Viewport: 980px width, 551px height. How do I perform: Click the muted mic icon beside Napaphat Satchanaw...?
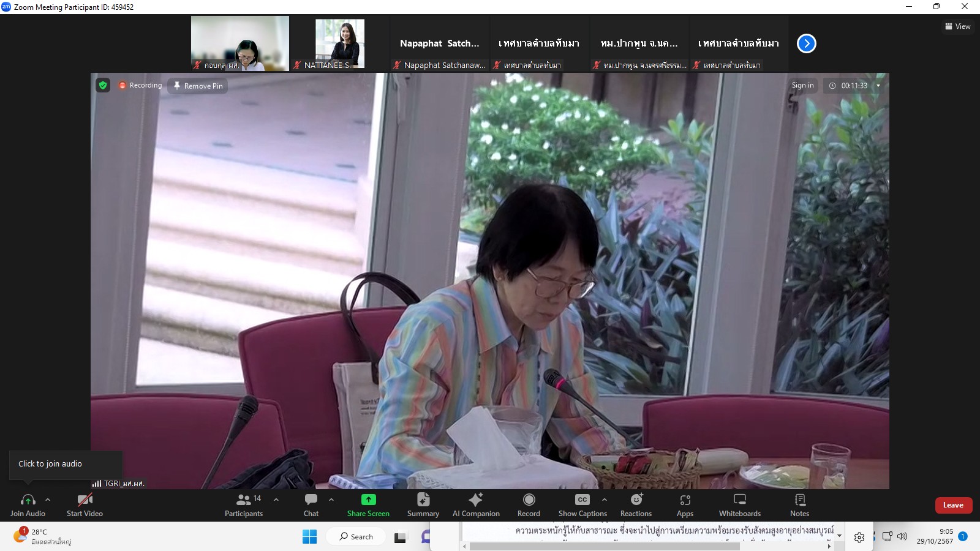tap(397, 65)
